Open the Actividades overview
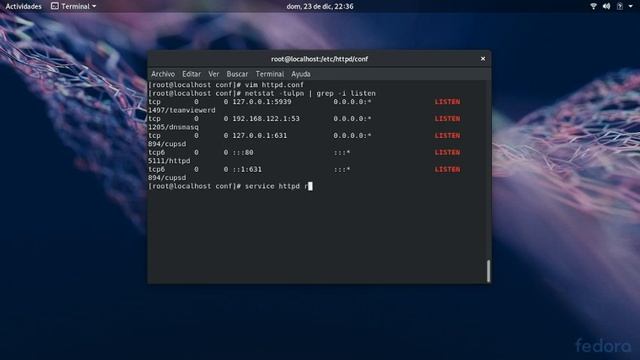The height and width of the screenshot is (360, 640). (23, 6)
